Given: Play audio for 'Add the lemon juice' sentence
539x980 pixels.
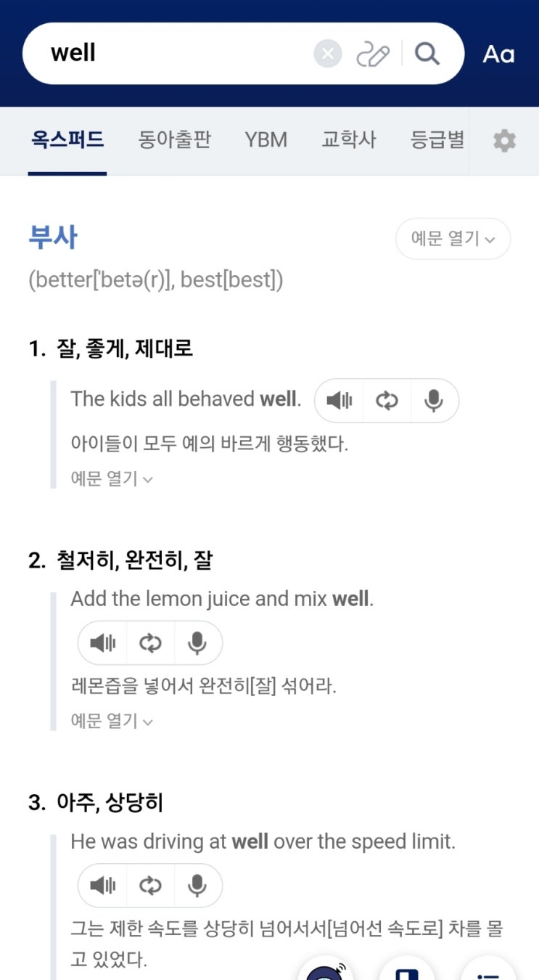Looking at the screenshot, I should point(102,643).
